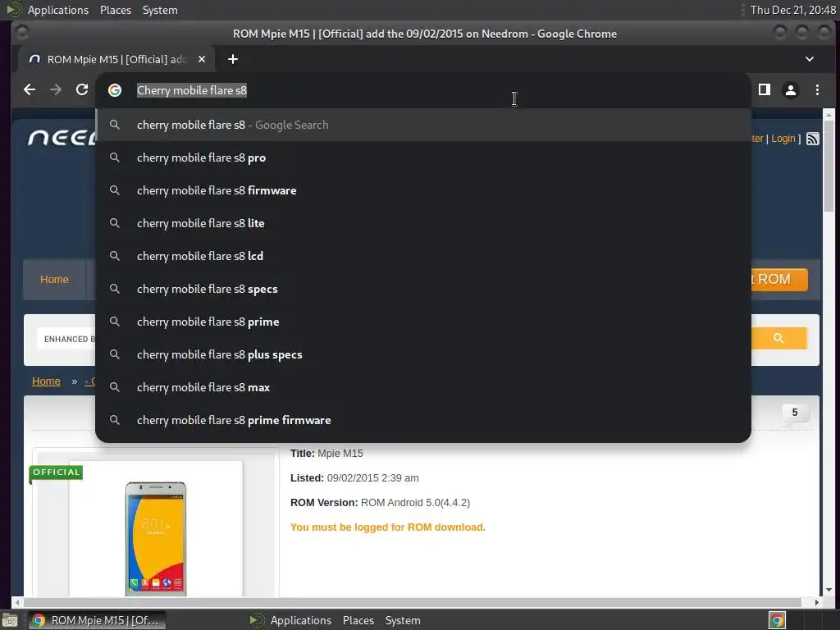Click the forward navigation arrow
This screenshot has width=840, height=630.
click(56, 90)
